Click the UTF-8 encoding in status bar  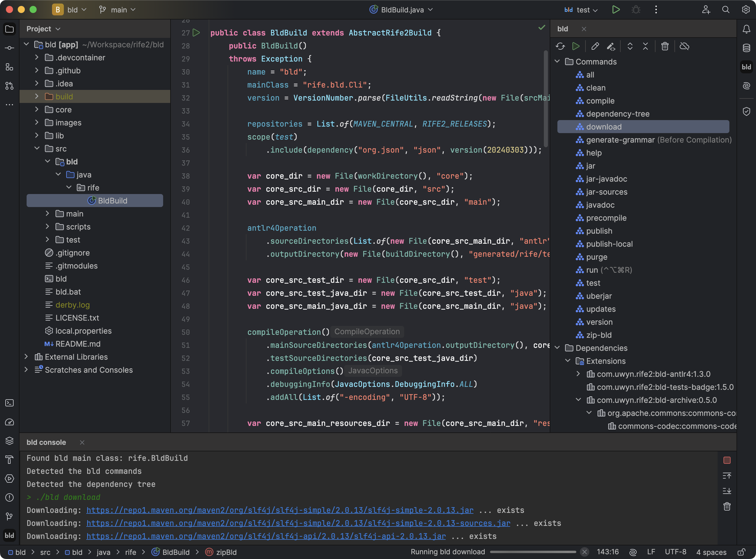(675, 552)
